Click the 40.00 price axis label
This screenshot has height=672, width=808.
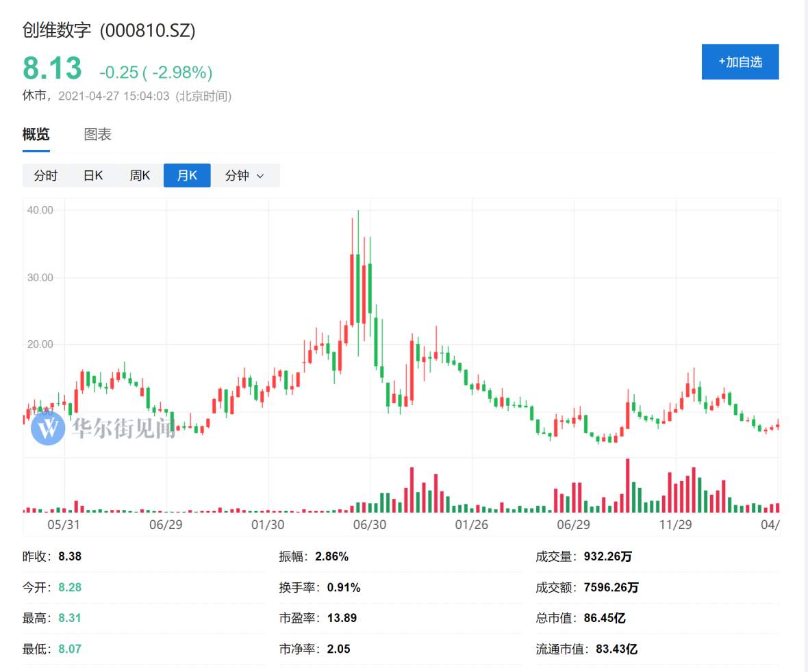coord(40,210)
